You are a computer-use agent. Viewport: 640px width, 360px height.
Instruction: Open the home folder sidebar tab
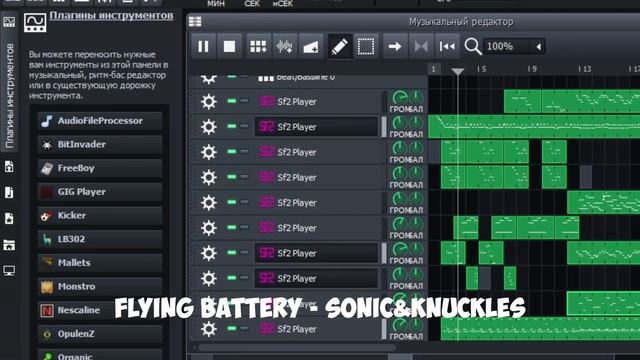[x=9, y=244]
